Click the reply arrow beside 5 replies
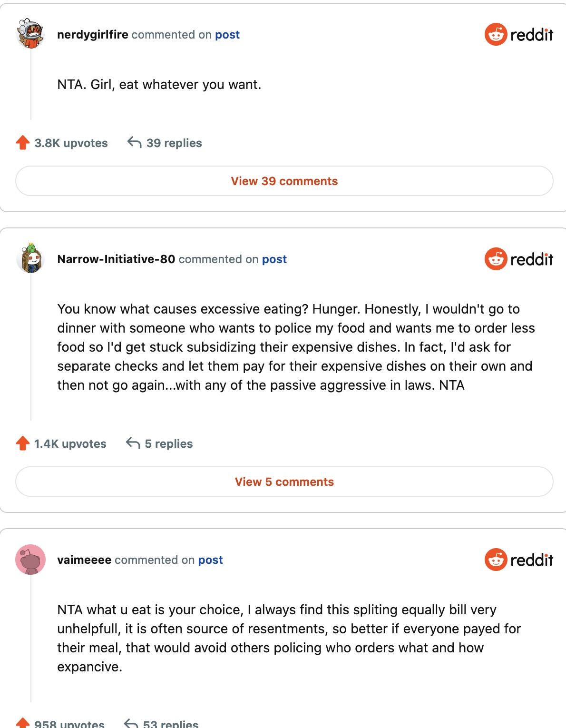This screenshot has height=728, width=566. tap(133, 443)
